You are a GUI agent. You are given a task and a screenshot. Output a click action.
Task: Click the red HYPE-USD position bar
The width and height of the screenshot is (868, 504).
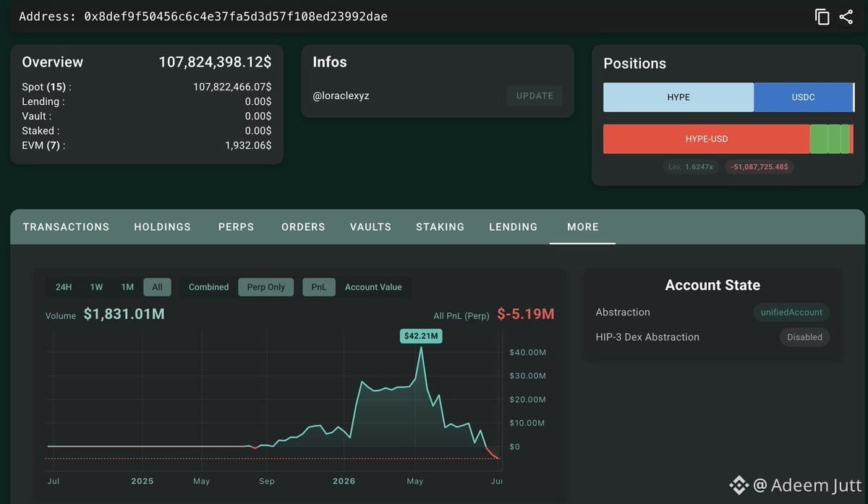tap(707, 139)
